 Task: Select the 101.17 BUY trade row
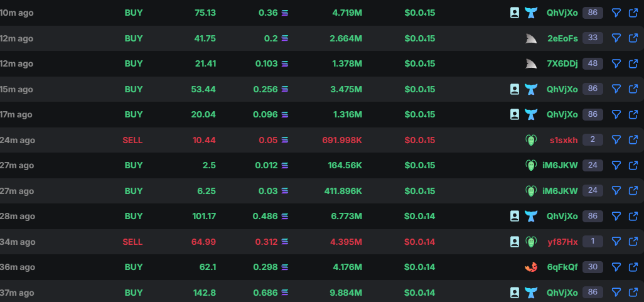tap(322, 216)
